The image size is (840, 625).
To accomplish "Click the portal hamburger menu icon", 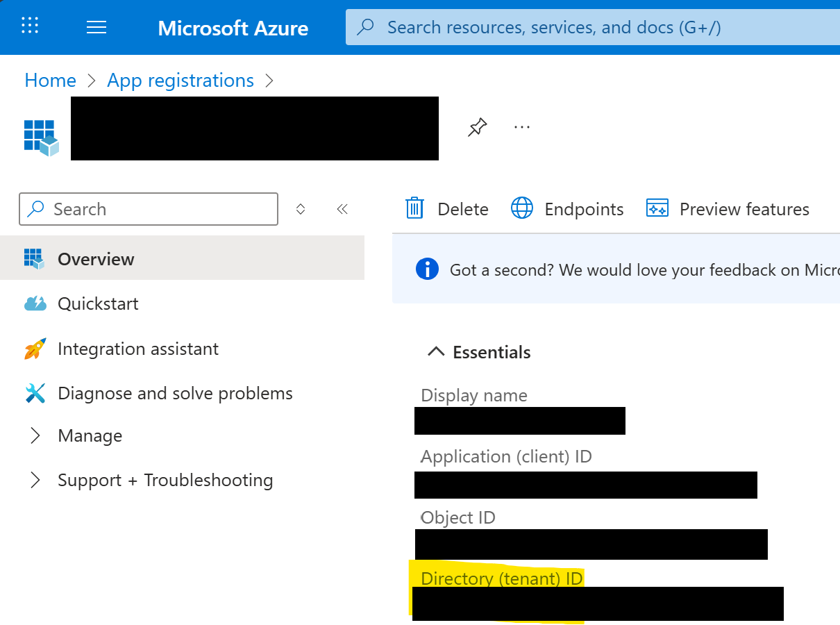I will 96,27.
